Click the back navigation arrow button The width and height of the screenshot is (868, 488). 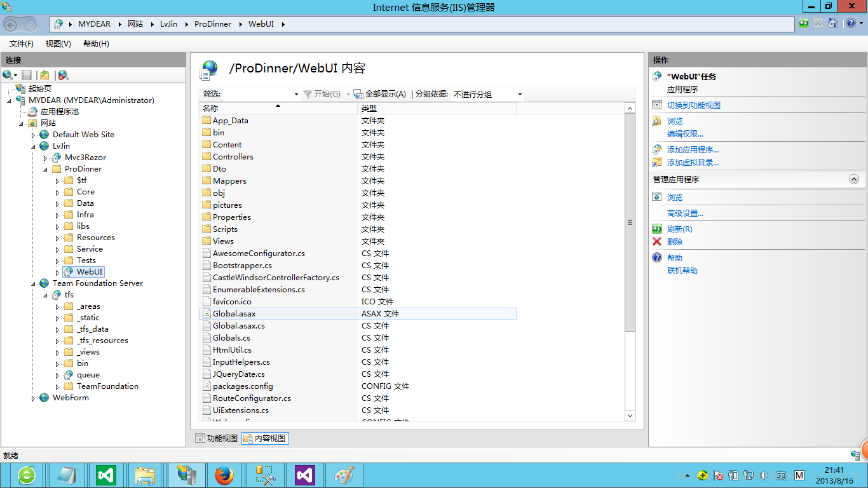[11, 24]
